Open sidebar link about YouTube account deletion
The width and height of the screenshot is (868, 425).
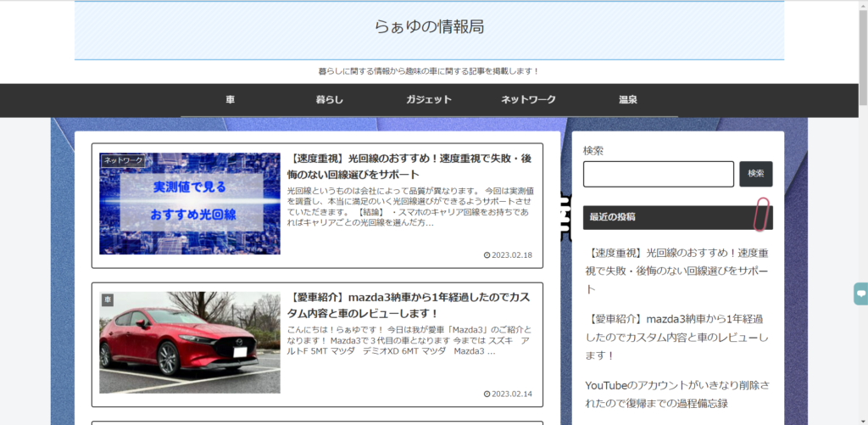tap(675, 394)
